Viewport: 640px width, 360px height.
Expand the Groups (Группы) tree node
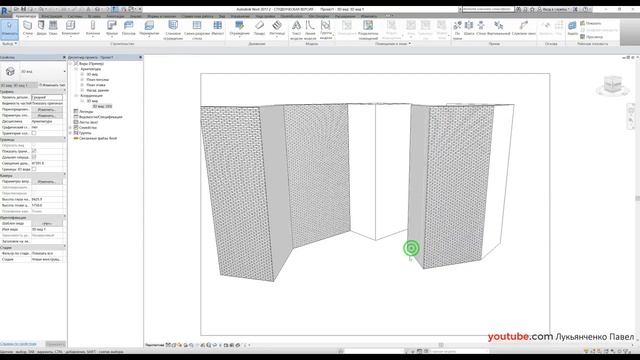(x=71, y=133)
